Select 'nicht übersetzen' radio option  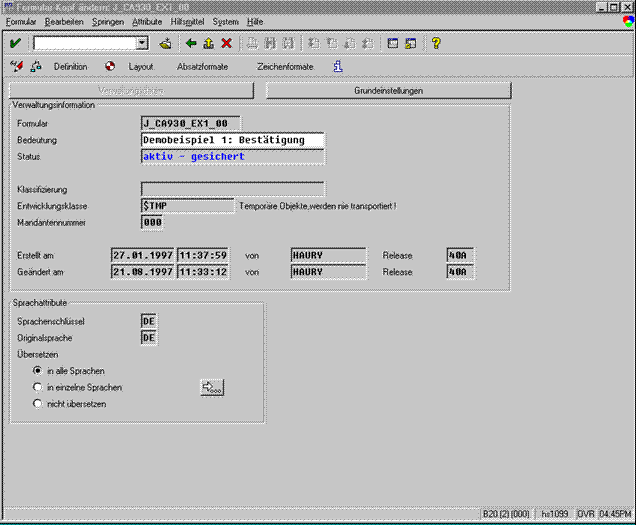pos(38,403)
